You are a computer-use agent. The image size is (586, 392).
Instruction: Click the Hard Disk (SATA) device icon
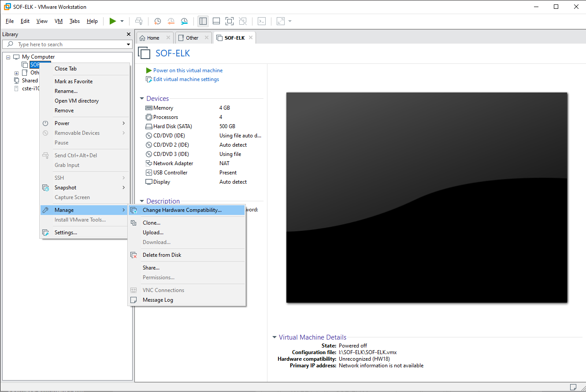[x=148, y=126]
